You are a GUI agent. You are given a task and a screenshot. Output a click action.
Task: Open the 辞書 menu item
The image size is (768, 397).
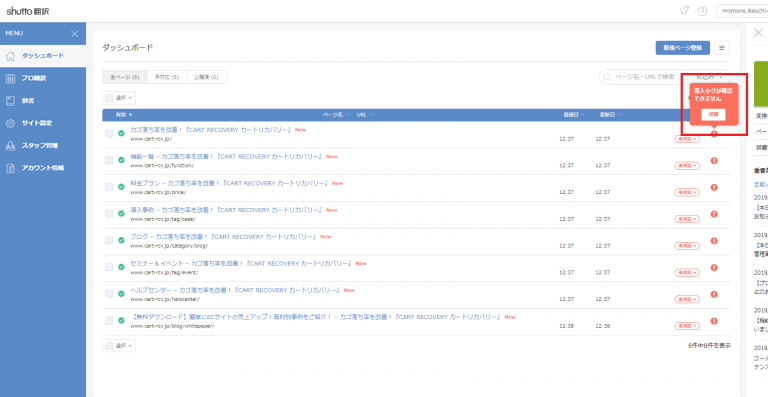(x=43, y=101)
